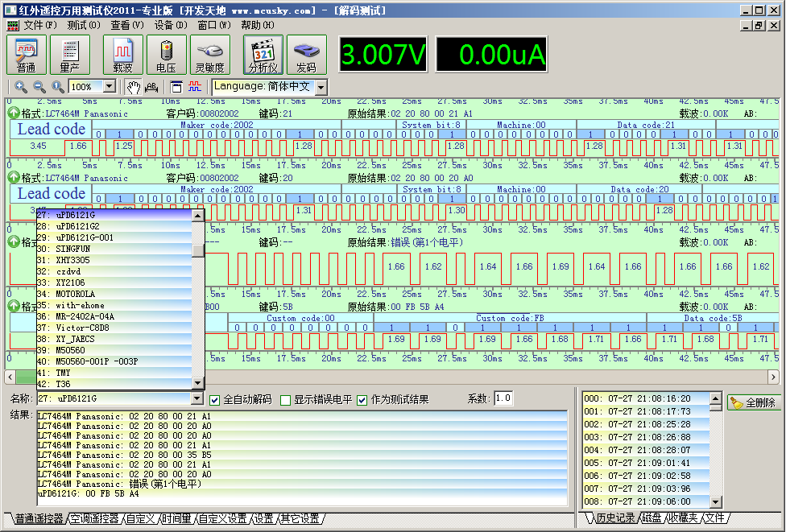Click the 系数 coefficient input field
Viewport: 786px width, 532px height.
click(503, 399)
